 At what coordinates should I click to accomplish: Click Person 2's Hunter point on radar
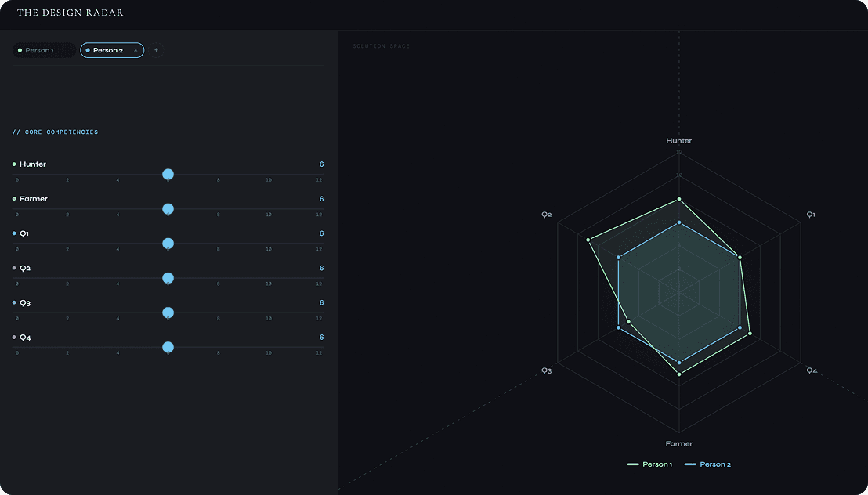pyautogui.click(x=679, y=222)
